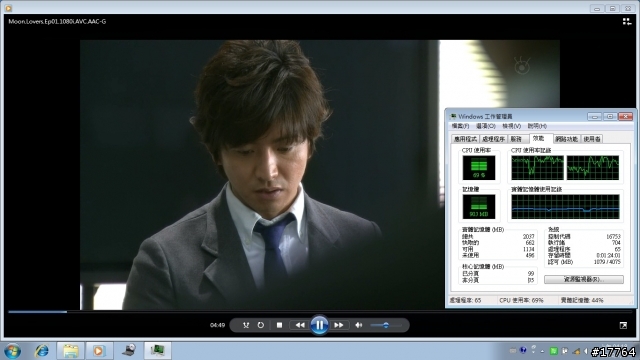Click 處理程序: 65 in status bar
640x360 pixels.
point(465,300)
